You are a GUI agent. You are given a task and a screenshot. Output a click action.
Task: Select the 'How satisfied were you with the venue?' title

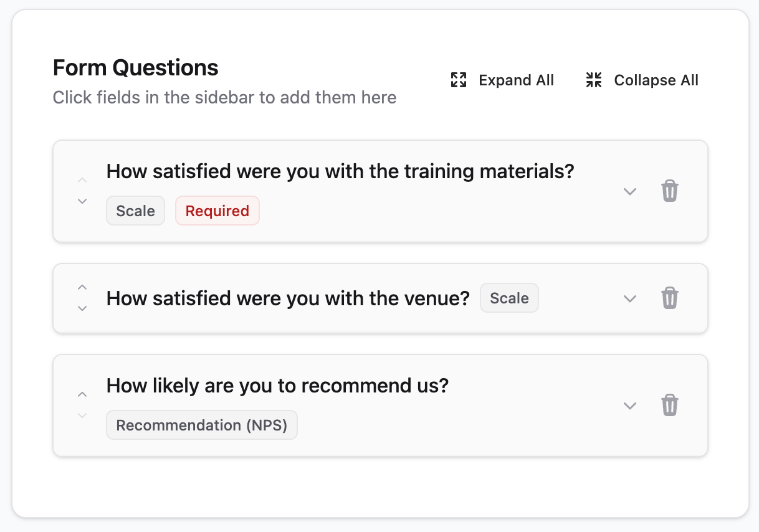[288, 298]
